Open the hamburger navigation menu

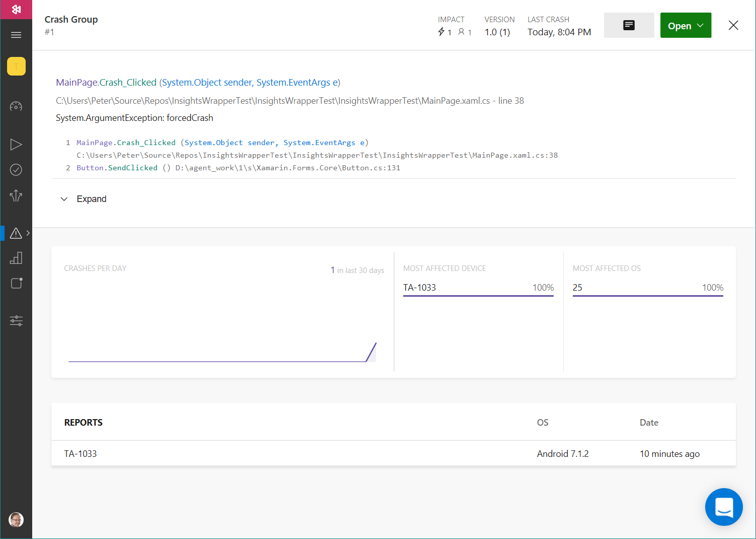[16, 35]
